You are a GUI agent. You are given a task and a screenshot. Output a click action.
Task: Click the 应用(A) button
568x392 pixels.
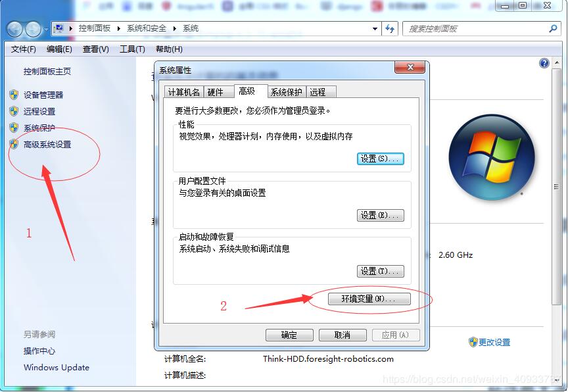tap(396, 335)
